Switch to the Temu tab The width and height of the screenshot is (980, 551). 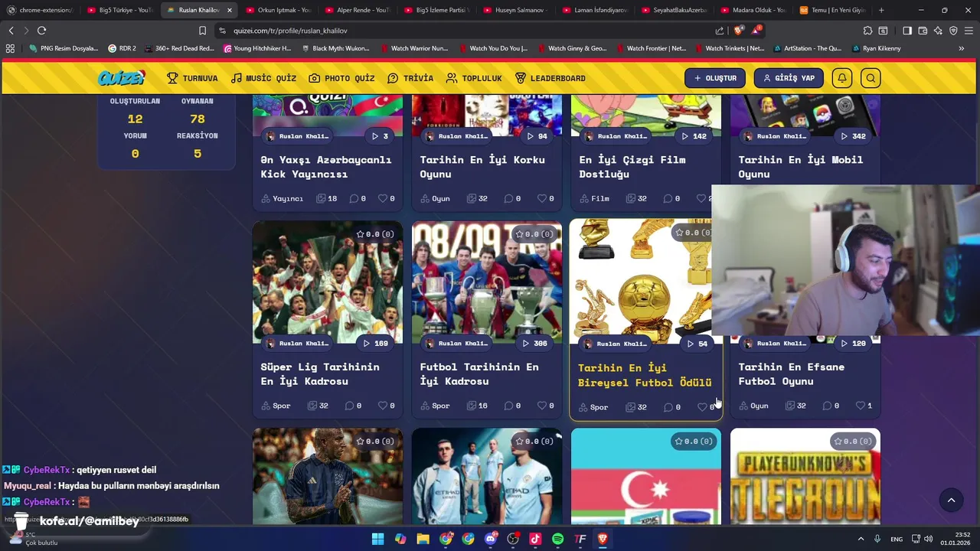pos(831,10)
